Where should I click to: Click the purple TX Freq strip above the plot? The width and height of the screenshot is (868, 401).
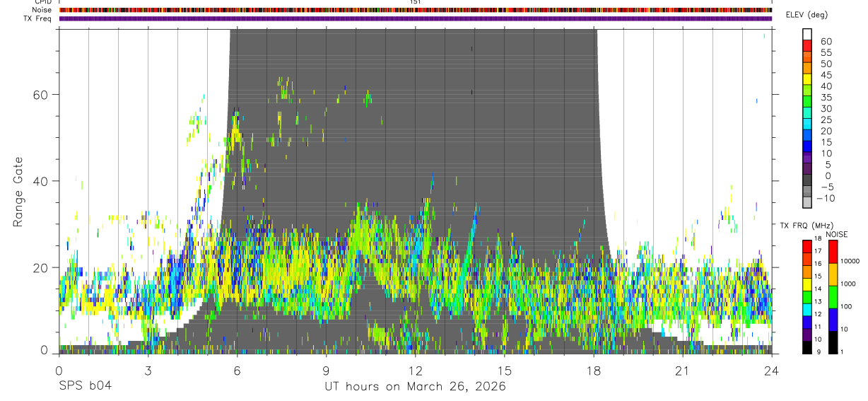pos(415,18)
